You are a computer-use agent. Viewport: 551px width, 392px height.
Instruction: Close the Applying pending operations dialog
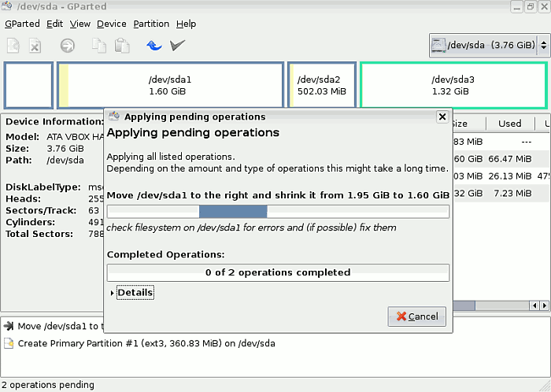[x=442, y=116]
